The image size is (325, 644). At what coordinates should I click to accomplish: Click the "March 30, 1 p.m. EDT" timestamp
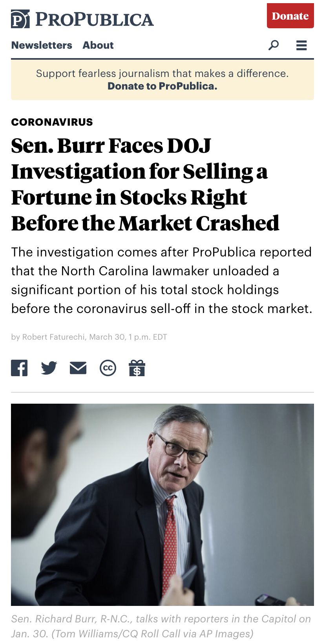click(128, 337)
